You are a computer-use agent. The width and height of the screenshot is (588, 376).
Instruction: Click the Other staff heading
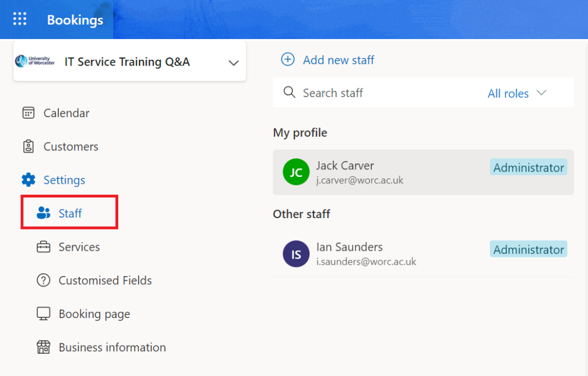(301, 214)
